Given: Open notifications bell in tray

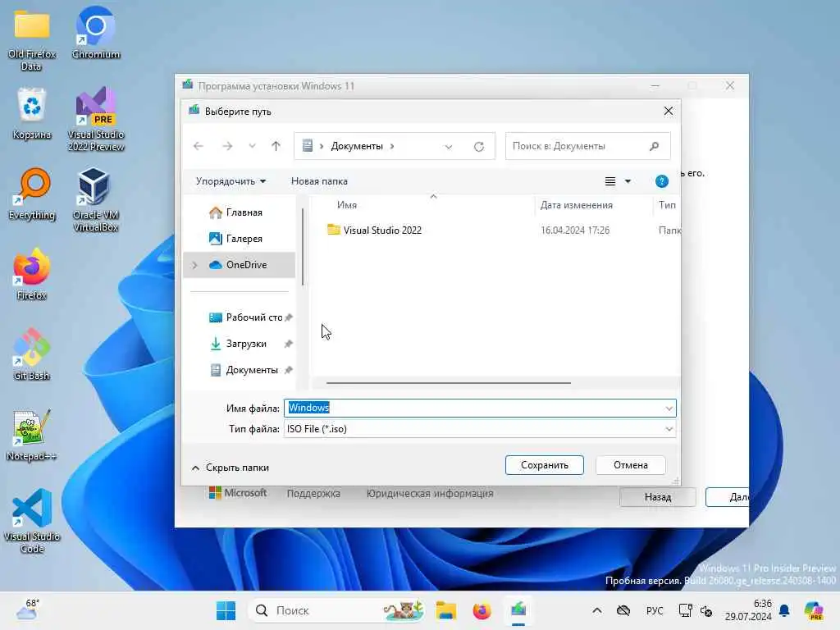Looking at the screenshot, I should click(x=784, y=610).
